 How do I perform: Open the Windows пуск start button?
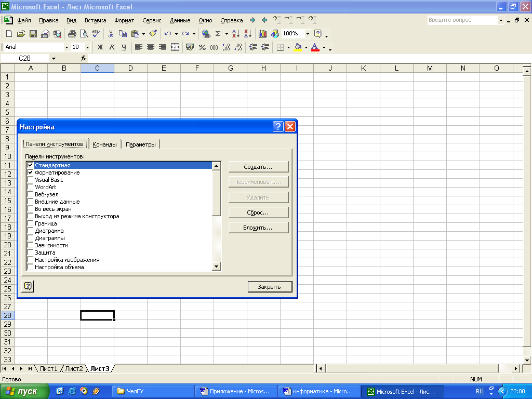click(x=24, y=391)
